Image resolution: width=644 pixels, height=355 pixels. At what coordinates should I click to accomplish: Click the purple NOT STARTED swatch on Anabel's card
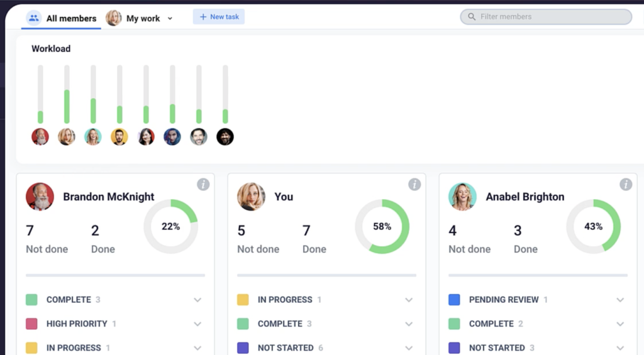(454, 347)
